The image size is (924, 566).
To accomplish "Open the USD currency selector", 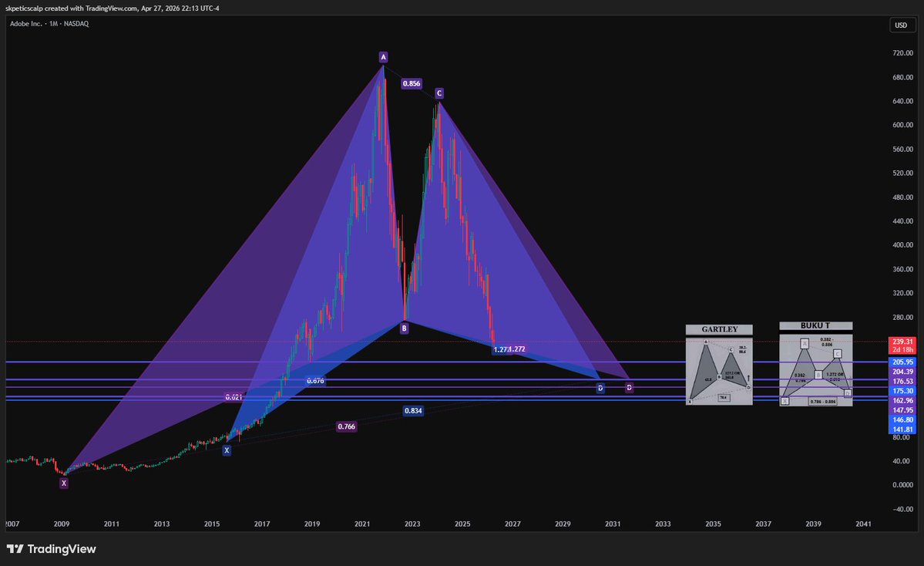I will (x=901, y=25).
